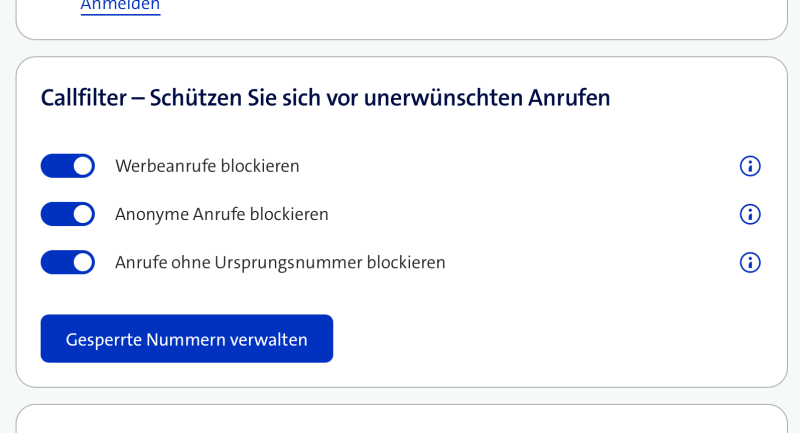This screenshot has height=433, width=800.
Task: Manage blocked numbers via the blue button
Action: [x=187, y=339]
